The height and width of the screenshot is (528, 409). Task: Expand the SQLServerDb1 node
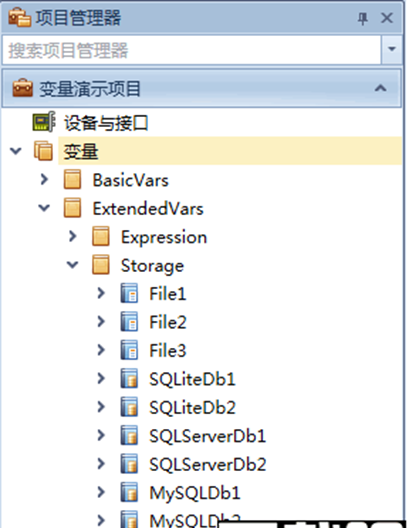point(101,435)
